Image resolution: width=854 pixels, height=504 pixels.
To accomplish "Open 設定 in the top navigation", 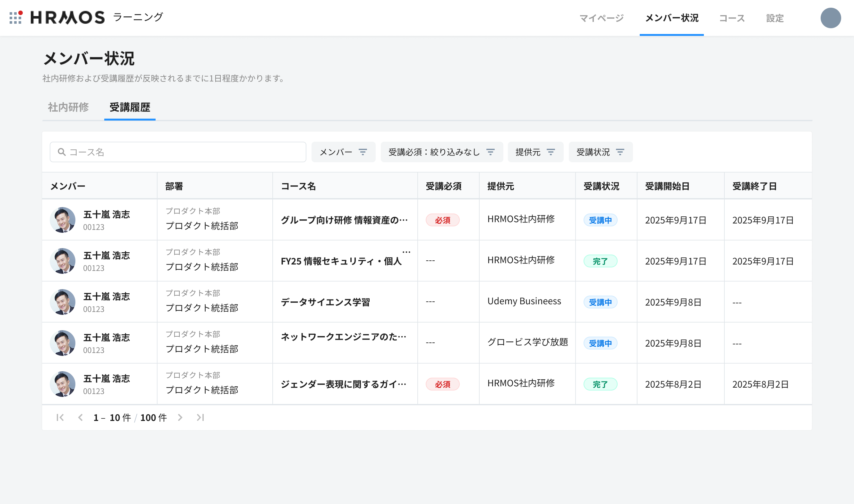I will 775,18.
